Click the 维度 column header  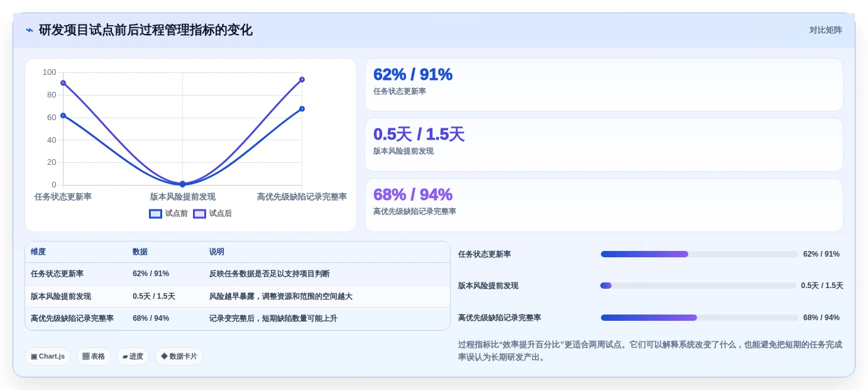(38, 252)
